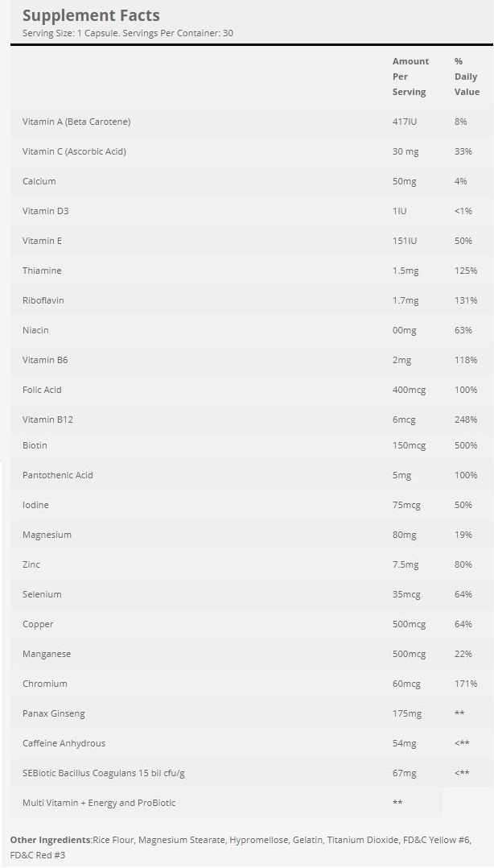The height and width of the screenshot is (868, 494).
Task: Click the Vitamin C (Ascorbic Acid) label
Action: tap(74, 151)
